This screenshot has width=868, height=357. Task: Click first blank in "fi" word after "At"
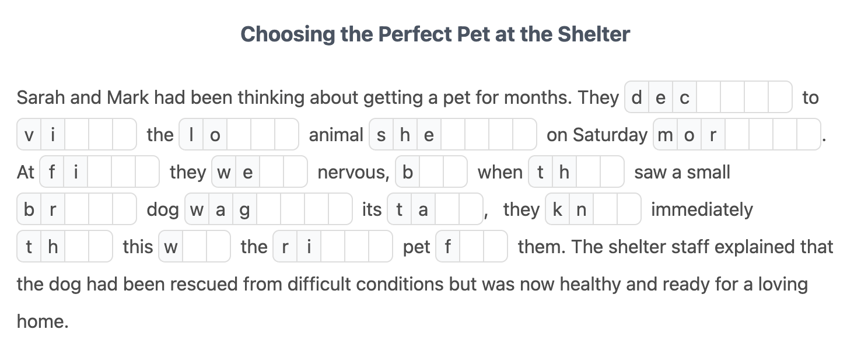click(99, 172)
